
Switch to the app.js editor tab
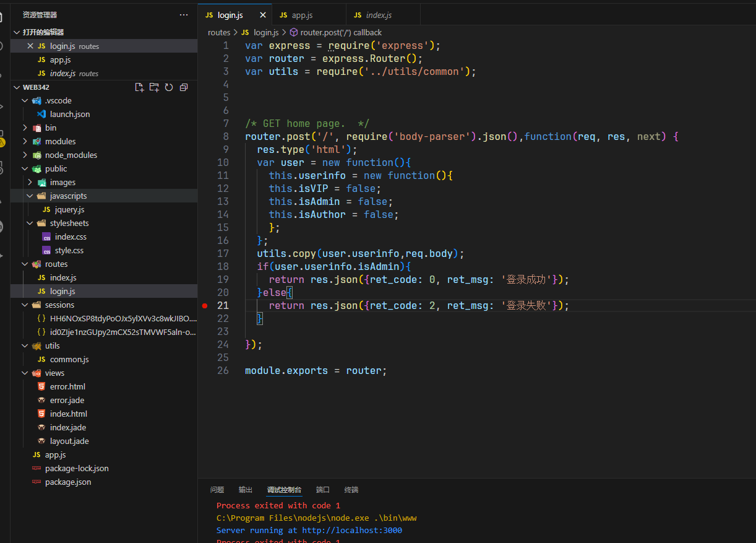(x=302, y=15)
